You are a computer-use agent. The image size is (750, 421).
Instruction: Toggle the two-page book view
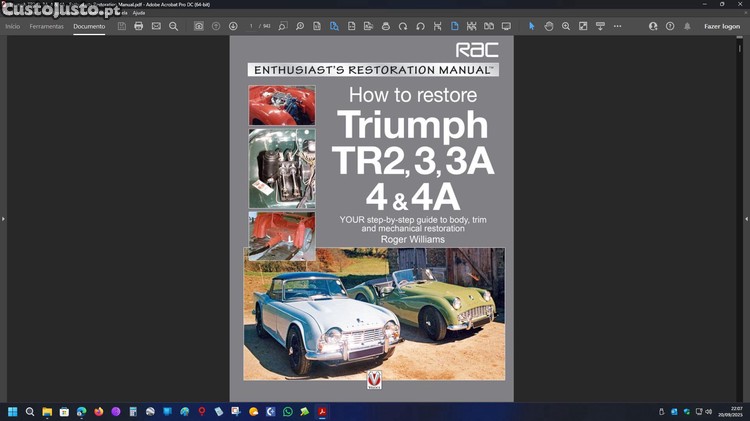coord(489,26)
